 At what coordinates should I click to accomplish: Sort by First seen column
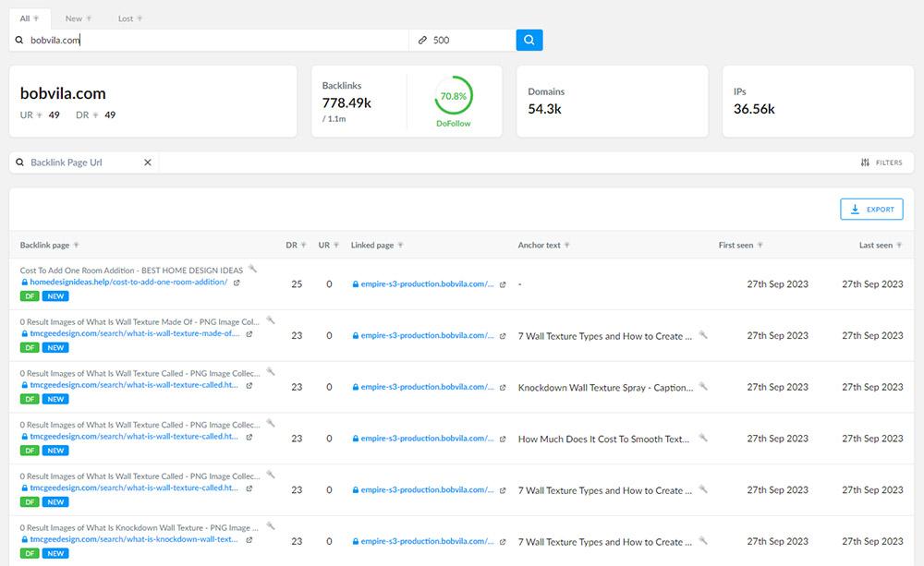(741, 245)
